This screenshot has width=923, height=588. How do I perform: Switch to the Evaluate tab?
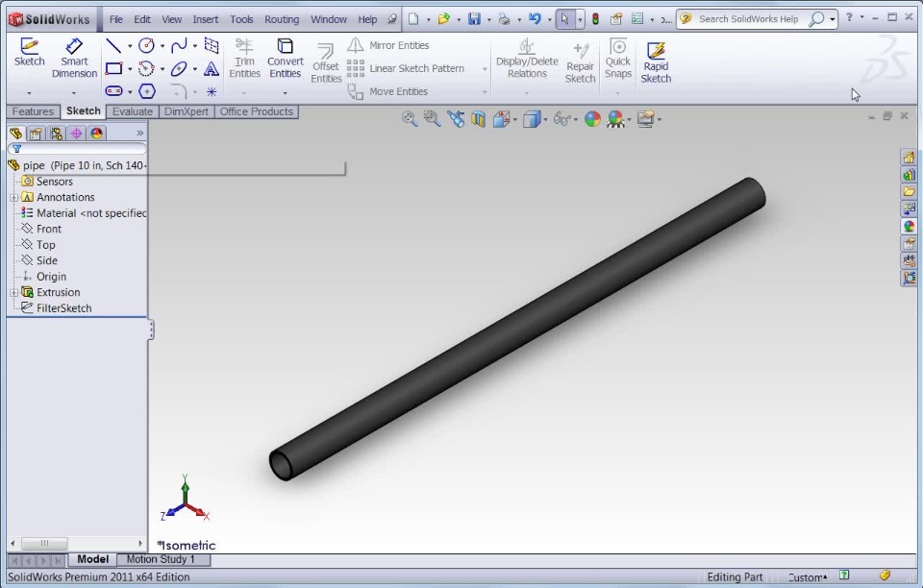click(x=133, y=111)
